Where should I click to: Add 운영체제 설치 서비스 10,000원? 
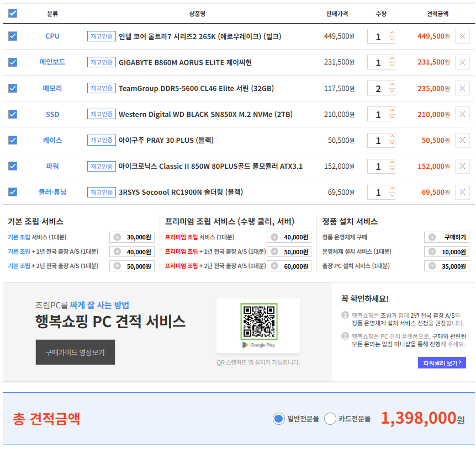pos(447,252)
